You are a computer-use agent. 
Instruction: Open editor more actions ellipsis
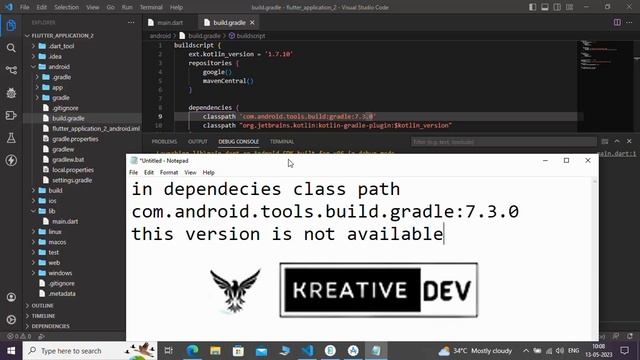629,22
